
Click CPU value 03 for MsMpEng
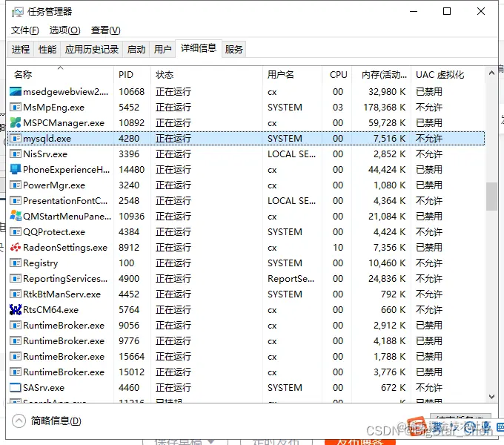(338, 107)
